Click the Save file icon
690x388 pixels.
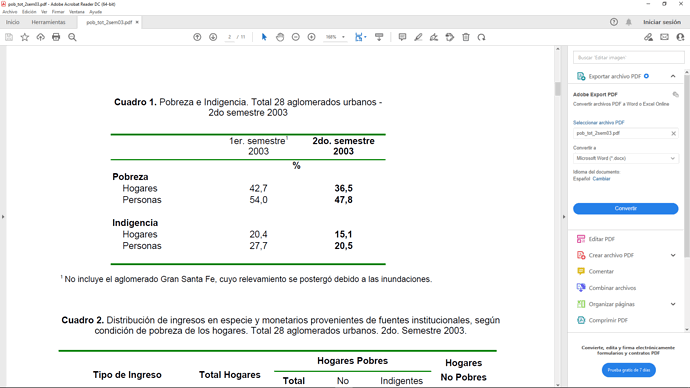[x=9, y=37]
